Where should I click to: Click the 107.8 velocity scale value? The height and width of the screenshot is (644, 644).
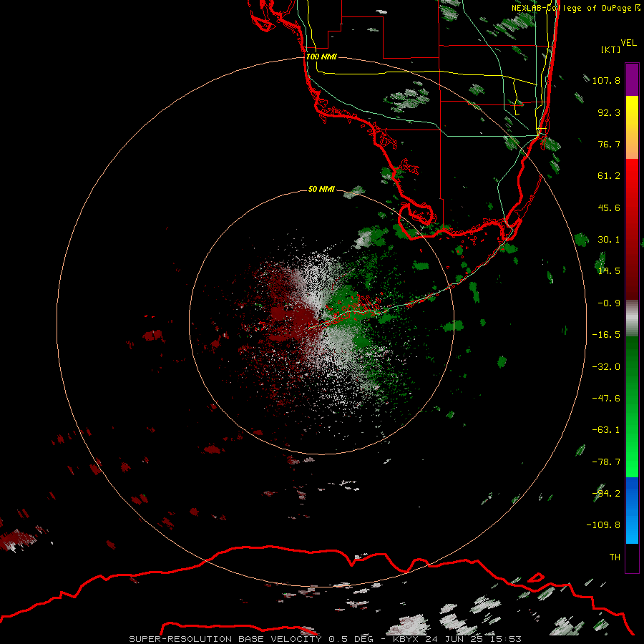click(x=606, y=80)
